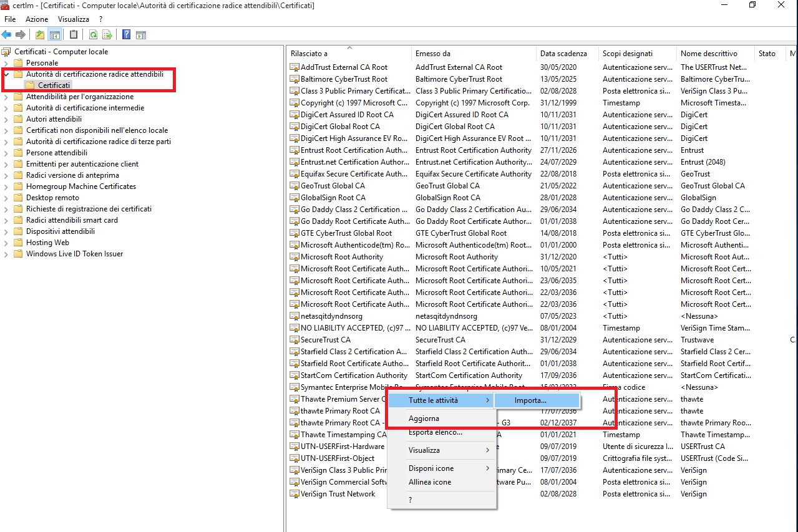Expand the Persone attendibili node
This screenshot has width=798, height=532.
click(x=6, y=153)
